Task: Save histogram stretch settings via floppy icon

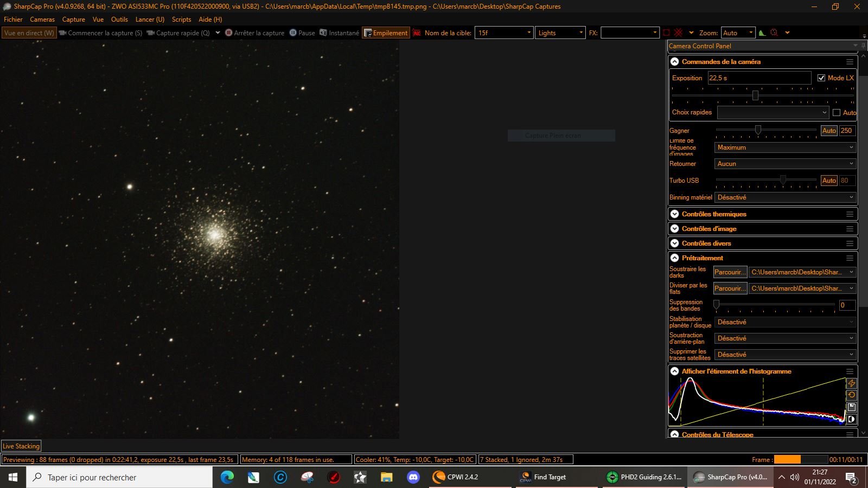Action: click(x=851, y=407)
